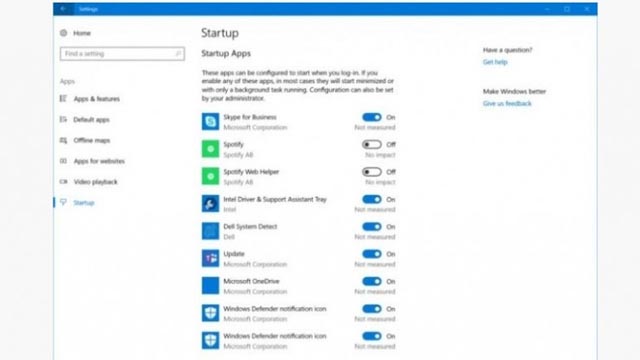Click the Dell System Detect icon
640x360 pixels.
[x=210, y=231]
